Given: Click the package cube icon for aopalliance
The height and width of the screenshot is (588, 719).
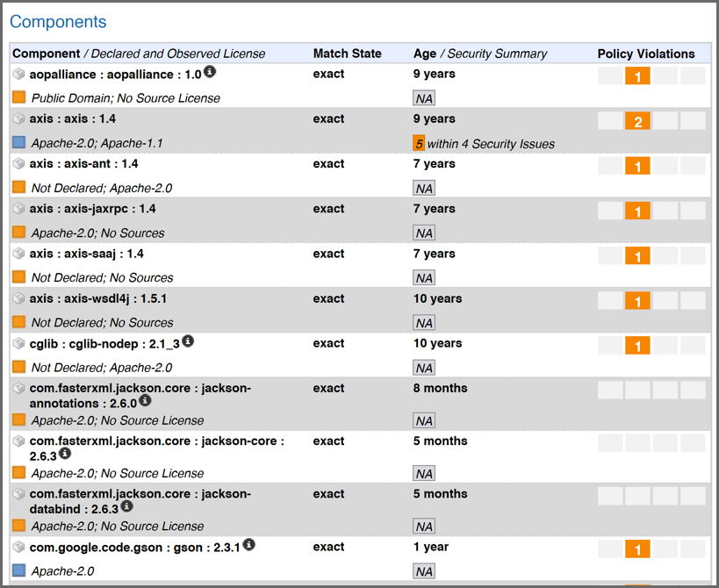Looking at the screenshot, I should coord(18,74).
